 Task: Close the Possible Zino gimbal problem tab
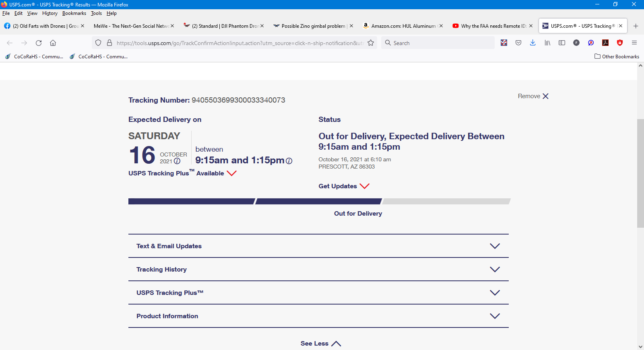click(x=351, y=26)
